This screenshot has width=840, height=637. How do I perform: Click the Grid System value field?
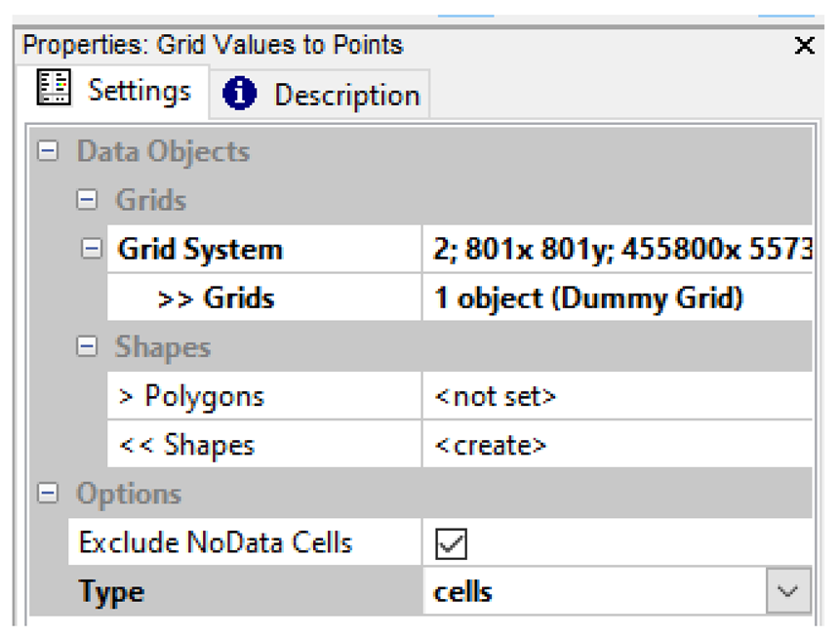617,250
